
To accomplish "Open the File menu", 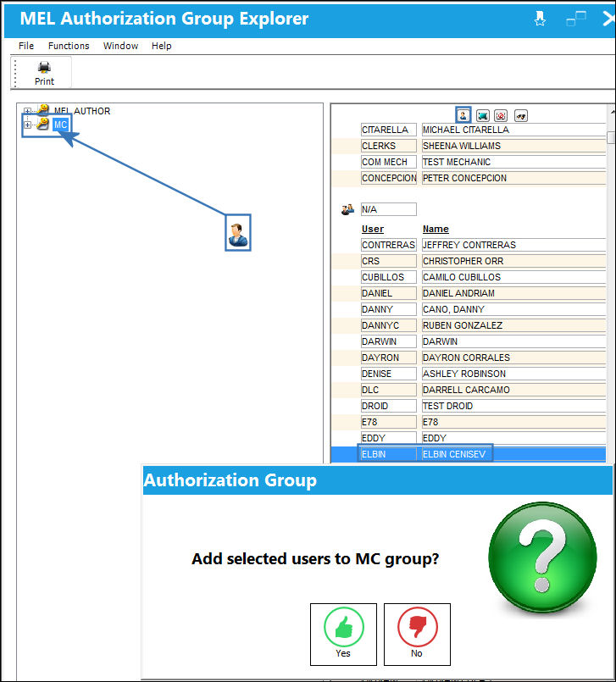I will tap(26, 46).
